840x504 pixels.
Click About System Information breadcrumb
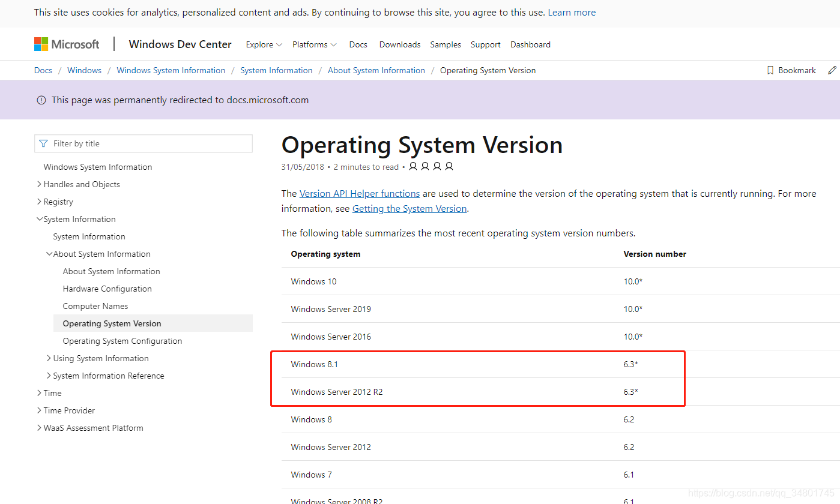[376, 70]
